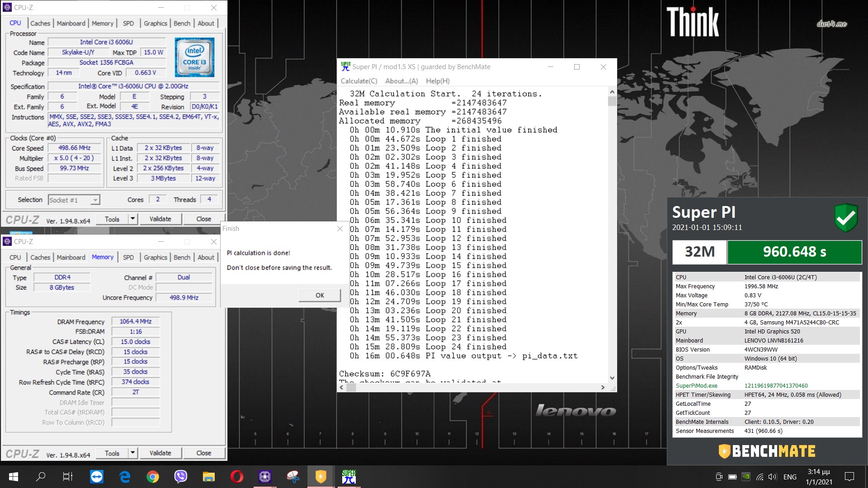Click the Checksum: 6C9F697A line
This screenshot has height=488, width=868.
coord(385,374)
